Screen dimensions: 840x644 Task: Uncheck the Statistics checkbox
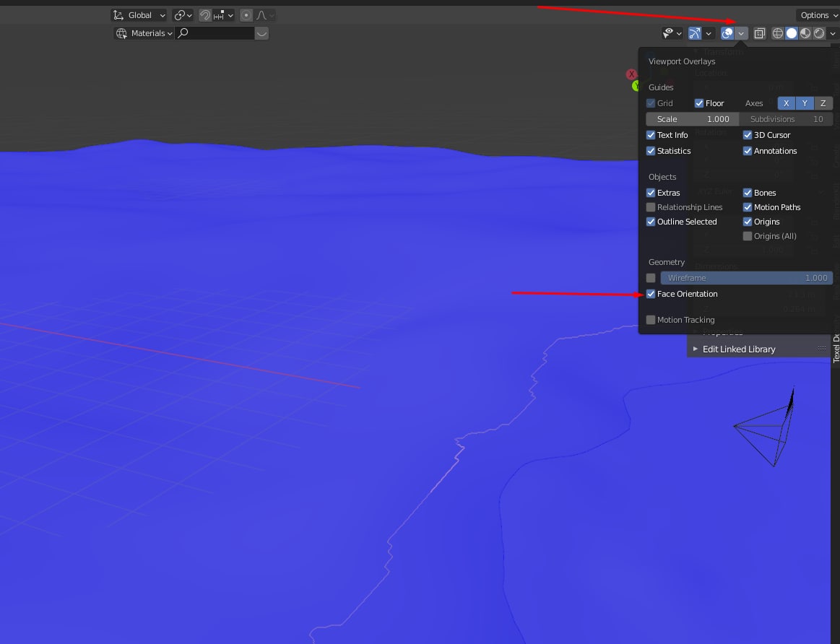650,151
